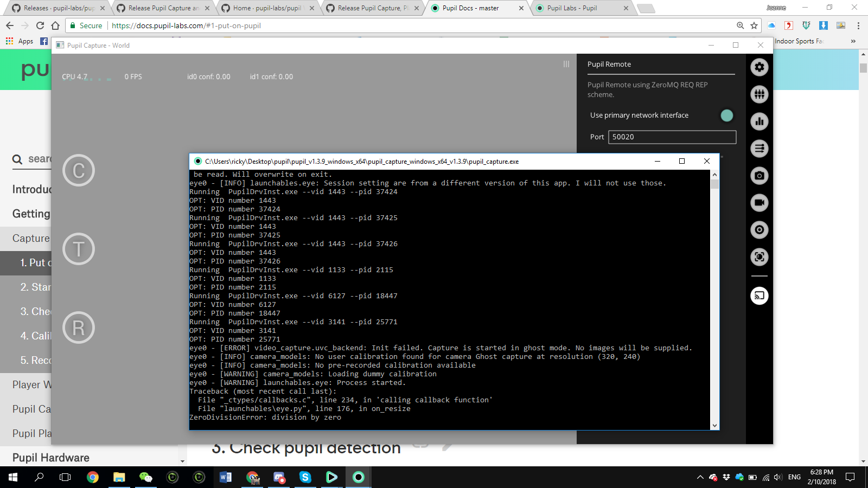Click the Port field showing 50020
Image resolution: width=868 pixels, height=488 pixels.
tap(672, 137)
